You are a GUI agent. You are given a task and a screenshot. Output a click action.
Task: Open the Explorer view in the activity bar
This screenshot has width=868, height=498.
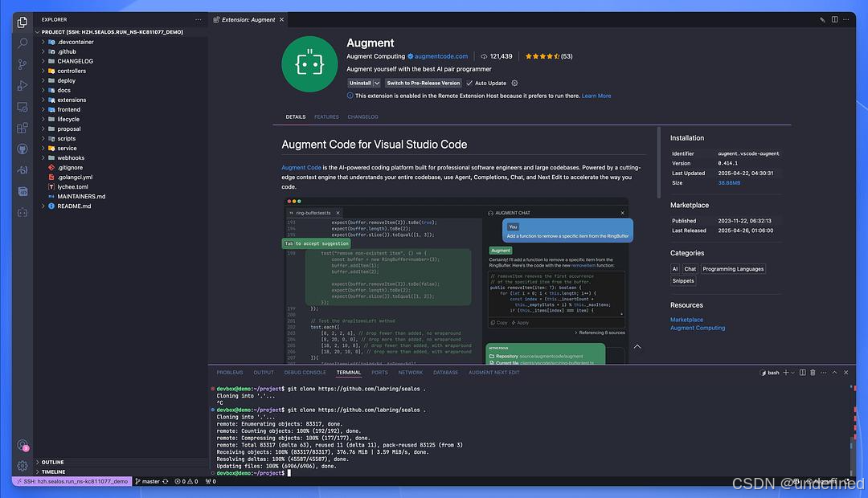tap(23, 22)
